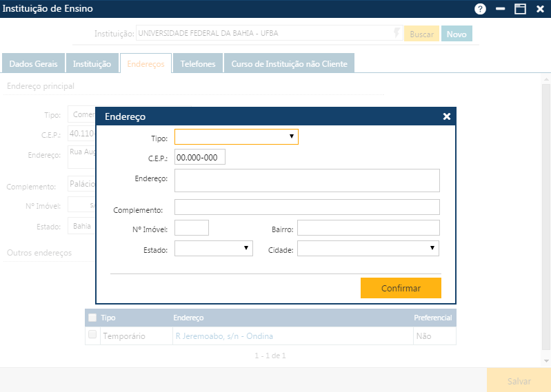Image resolution: width=551 pixels, height=392 pixels.
Task: Expand the Estado dropdown in dialog
Action: 214,248
